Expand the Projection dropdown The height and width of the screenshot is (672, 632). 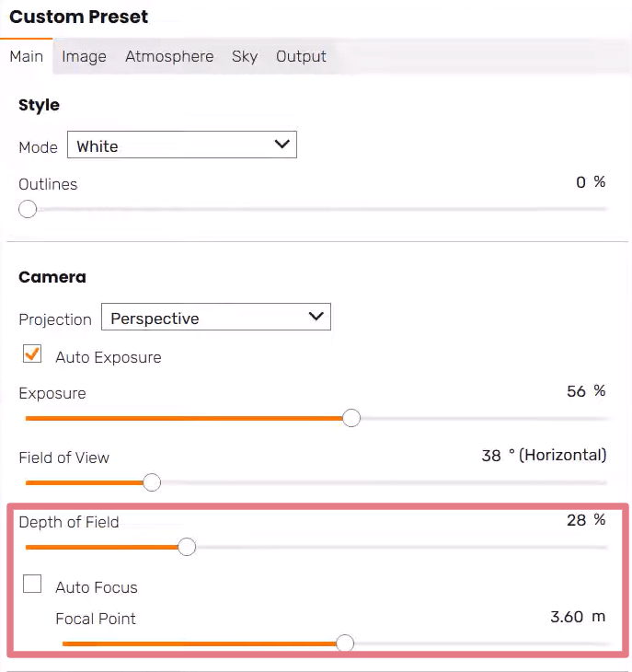(x=215, y=318)
